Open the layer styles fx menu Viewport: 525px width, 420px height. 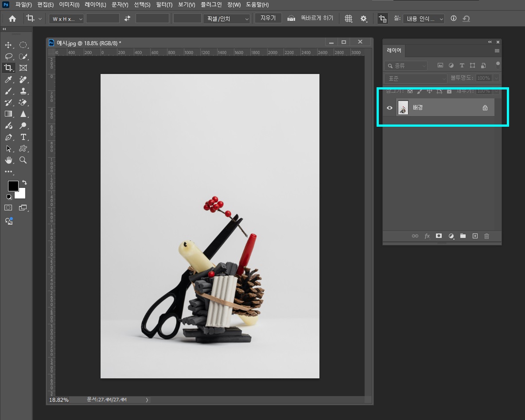click(427, 236)
